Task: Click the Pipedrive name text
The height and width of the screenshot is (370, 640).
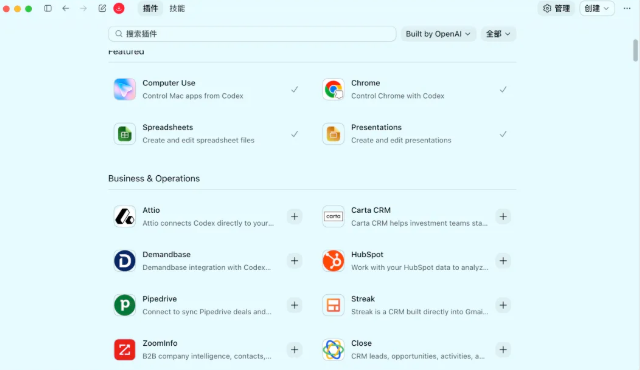Action: pyautogui.click(x=160, y=299)
